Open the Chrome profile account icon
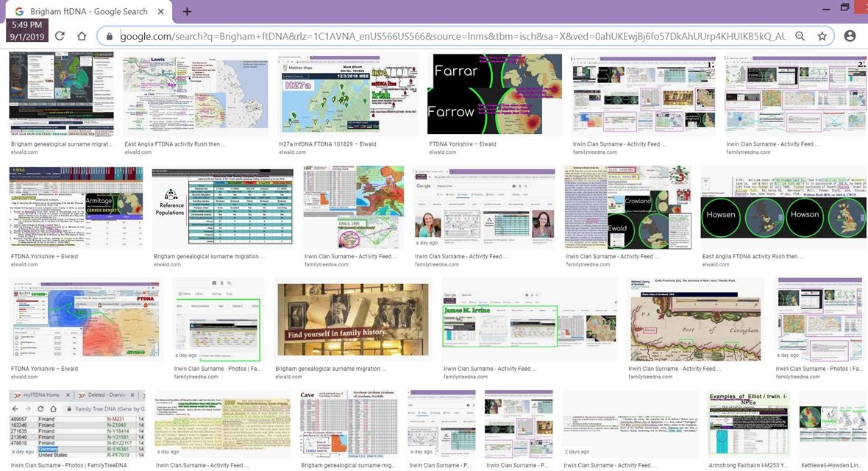This screenshot has width=868, height=471. 850,36
